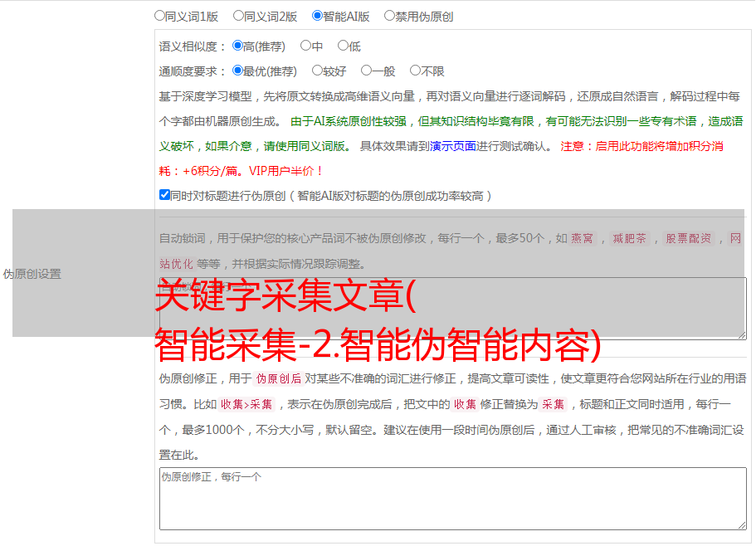Set 通顺度要求 to 一般
The image size is (756, 546).
coord(367,71)
